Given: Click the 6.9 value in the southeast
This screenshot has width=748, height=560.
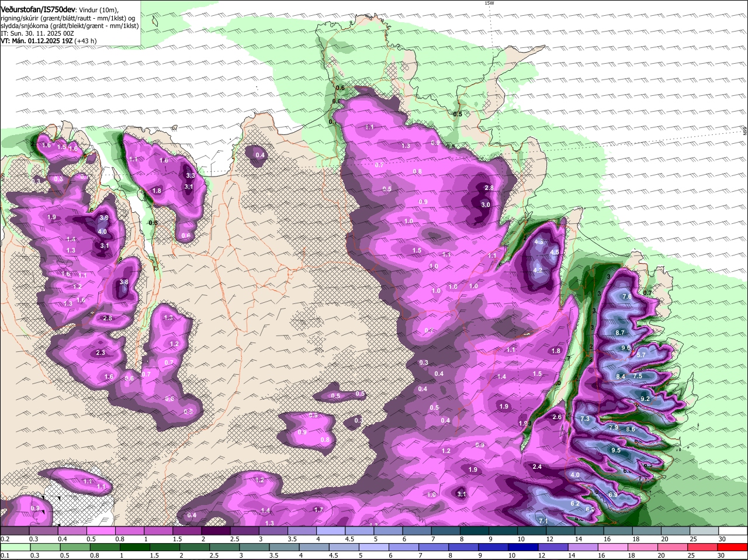Looking at the screenshot, I should (x=613, y=495).
